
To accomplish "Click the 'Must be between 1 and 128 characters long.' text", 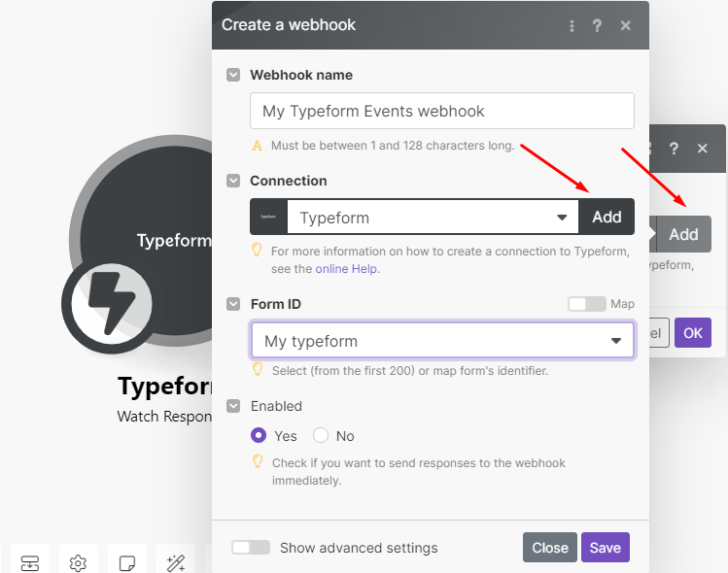I will point(393,146).
